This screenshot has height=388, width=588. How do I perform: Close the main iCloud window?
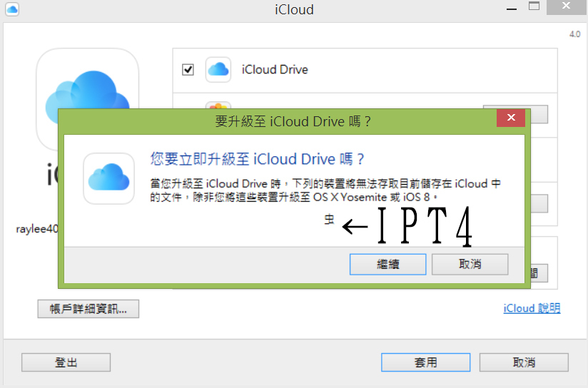[567, 6]
